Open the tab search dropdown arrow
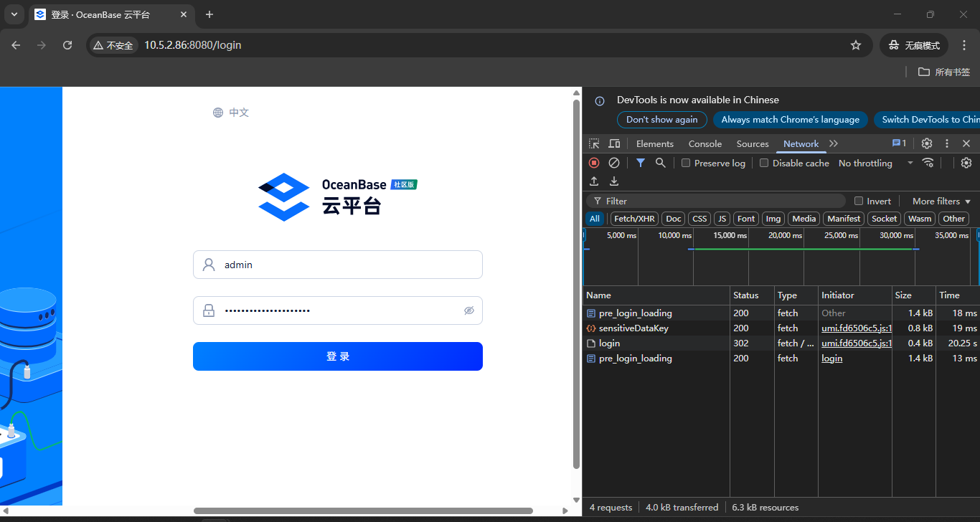This screenshot has height=522, width=980. 14,14
